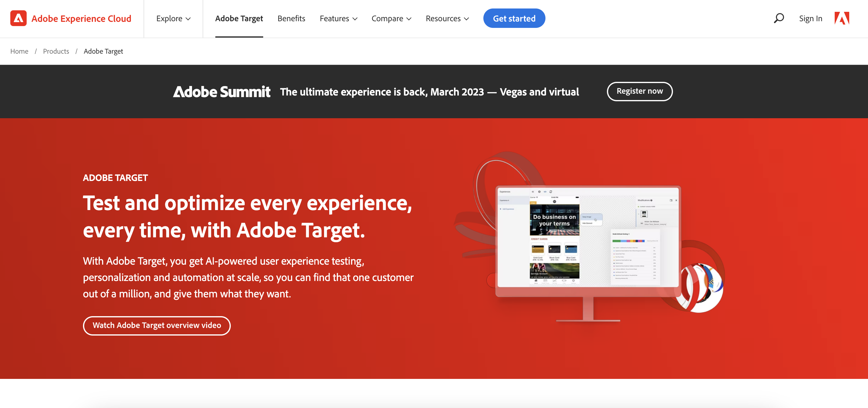
Task: Click Get started button
Action: click(x=514, y=18)
